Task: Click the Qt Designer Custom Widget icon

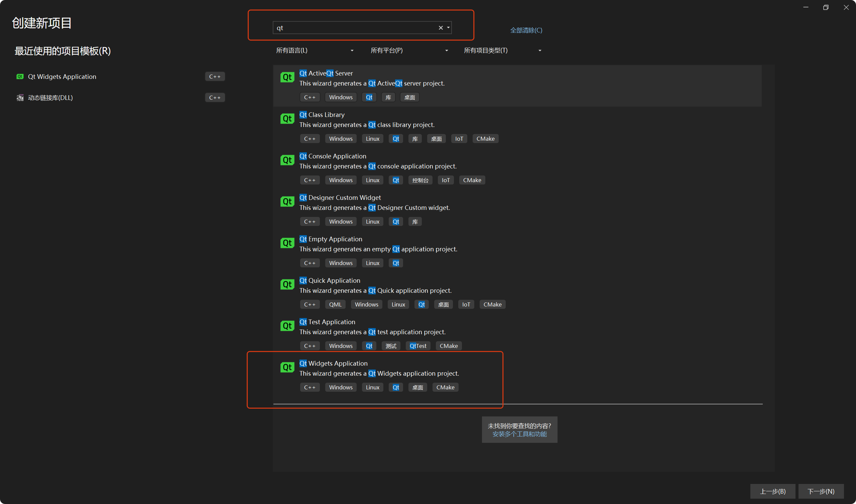Action: coord(287,202)
